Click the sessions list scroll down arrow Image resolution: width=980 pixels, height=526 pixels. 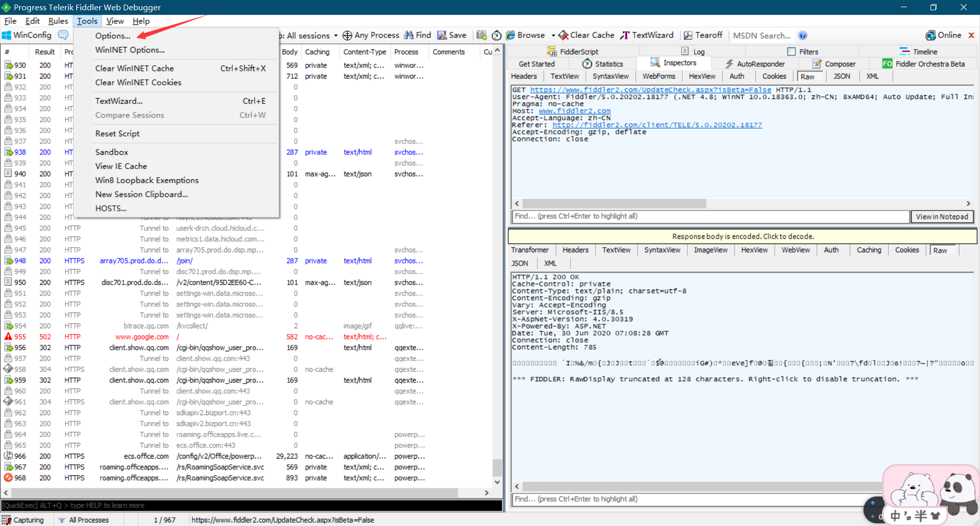pyautogui.click(x=497, y=482)
